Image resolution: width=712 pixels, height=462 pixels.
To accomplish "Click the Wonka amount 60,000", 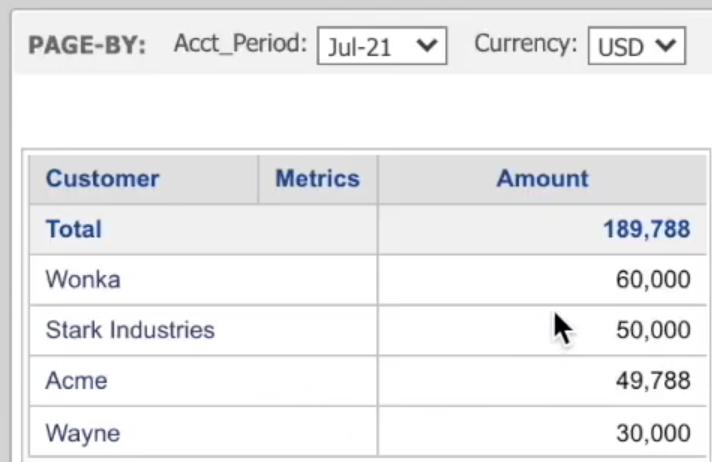I will pyautogui.click(x=653, y=279).
